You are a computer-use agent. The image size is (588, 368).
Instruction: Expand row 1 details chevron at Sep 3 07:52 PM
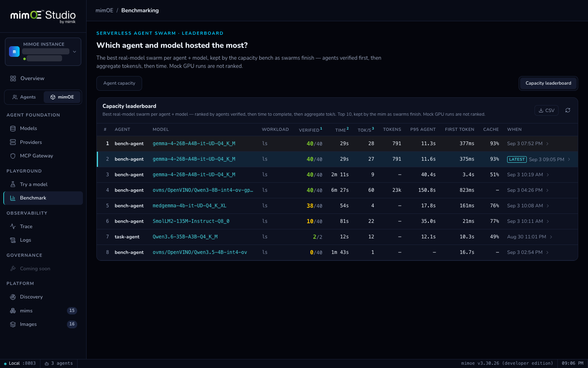point(548,144)
